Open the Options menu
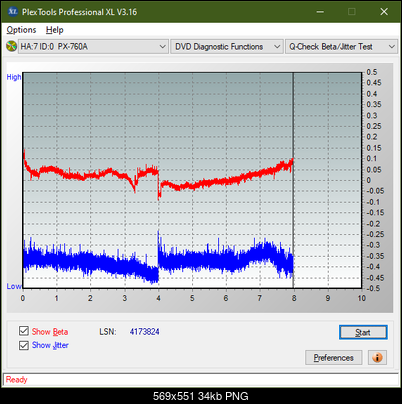402x404 pixels. tap(21, 30)
